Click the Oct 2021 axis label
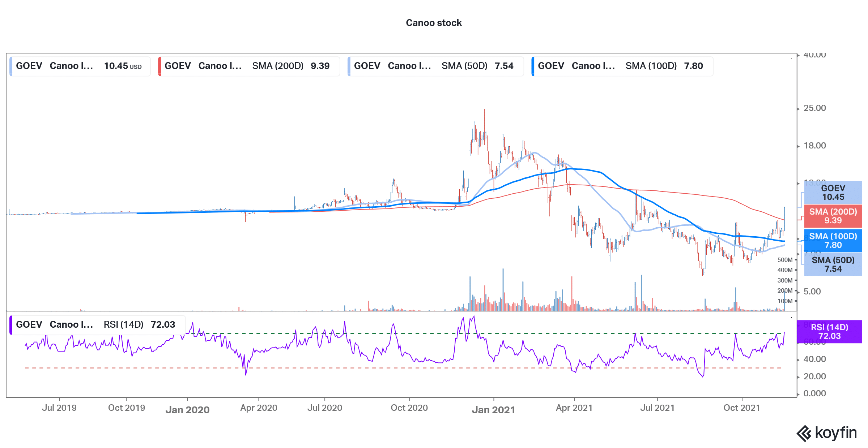This screenshot has height=448, width=868. point(742,408)
